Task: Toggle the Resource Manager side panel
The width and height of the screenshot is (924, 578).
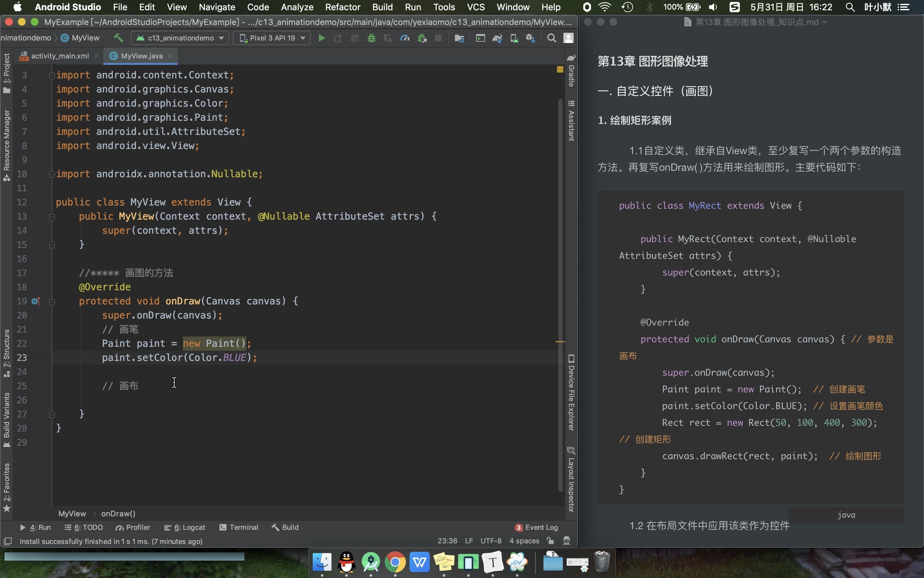Action: pyautogui.click(x=6, y=145)
